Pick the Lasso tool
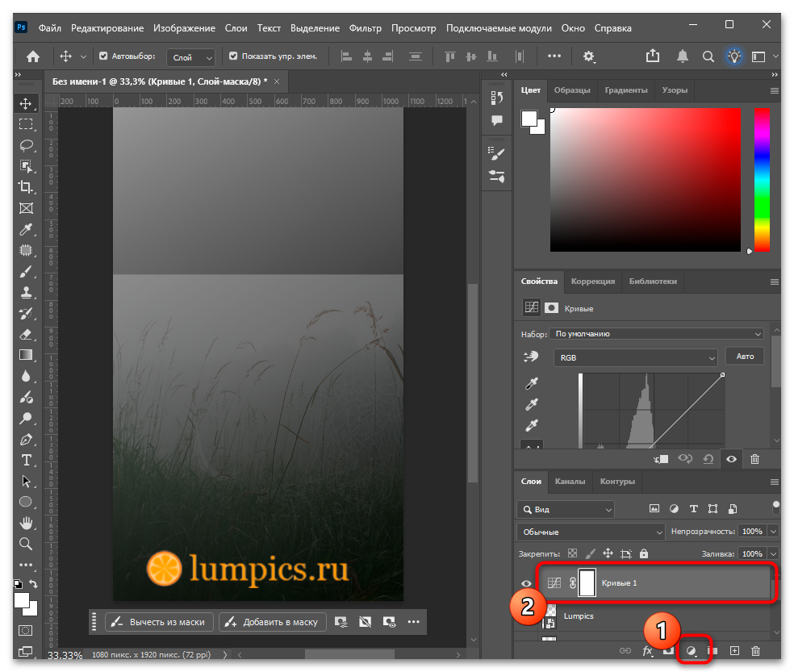The width and height of the screenshot is (794, 672). click(26, 146)
